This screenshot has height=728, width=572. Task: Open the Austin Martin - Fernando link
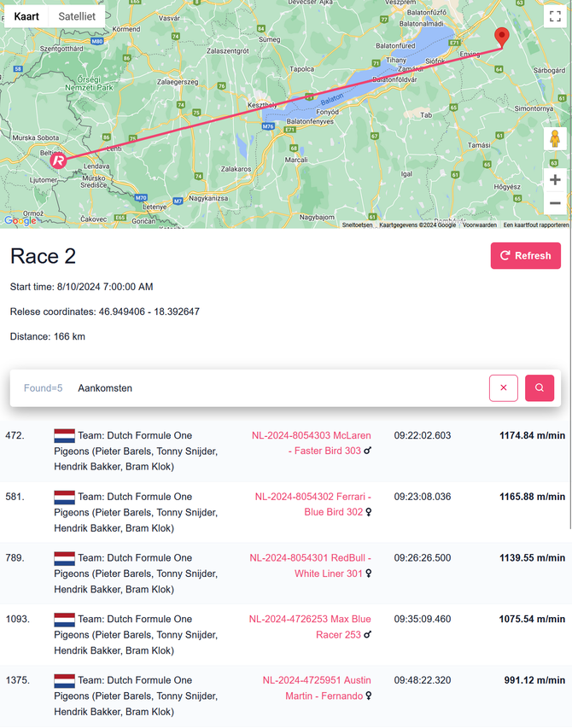coord(317,688)
